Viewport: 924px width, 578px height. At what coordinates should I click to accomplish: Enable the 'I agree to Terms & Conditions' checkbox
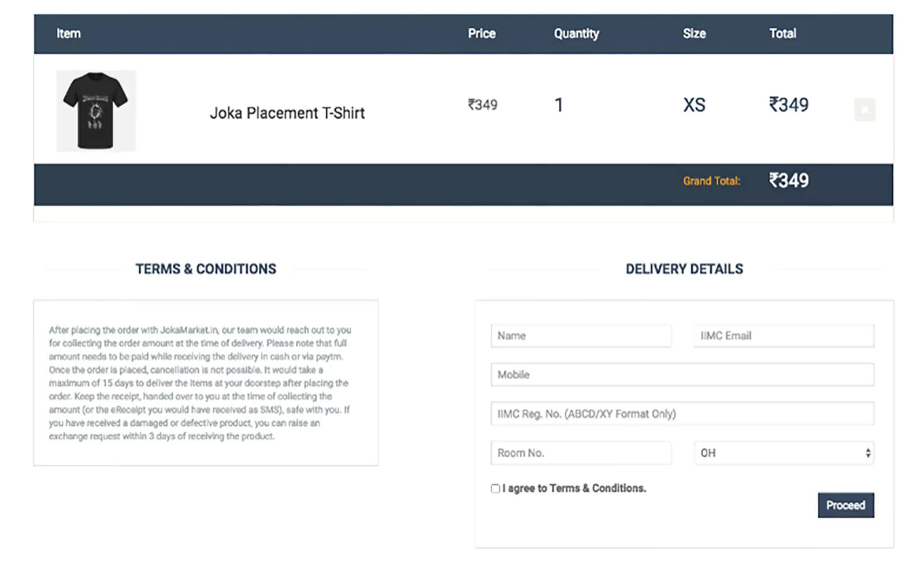[495, 488]
